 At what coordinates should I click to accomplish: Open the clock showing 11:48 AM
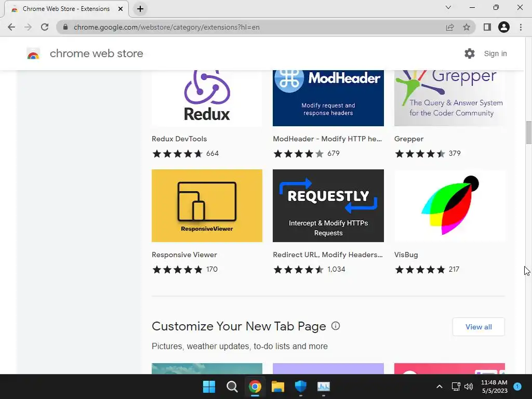[495, 387]
